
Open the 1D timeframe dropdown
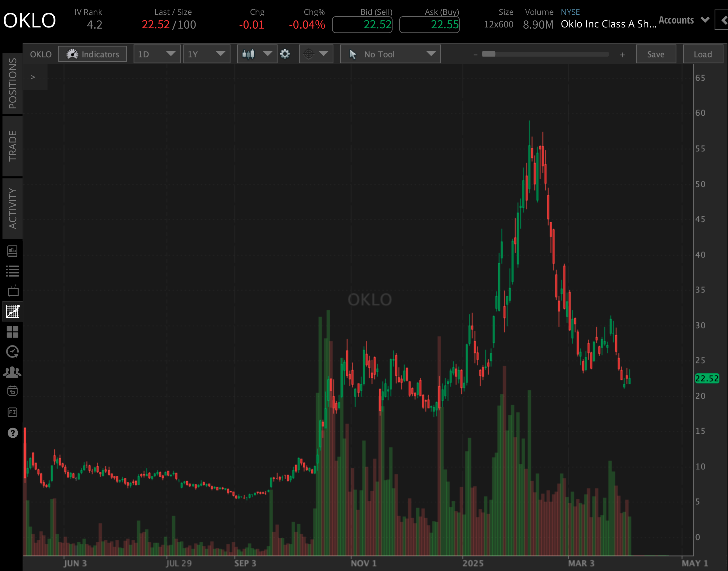[x=157, y=54]
